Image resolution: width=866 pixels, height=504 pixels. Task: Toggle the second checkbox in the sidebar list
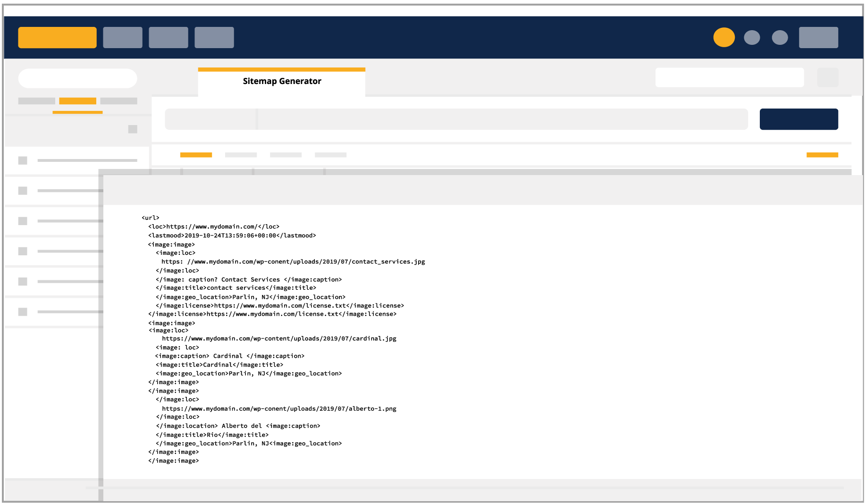(23, 191)
